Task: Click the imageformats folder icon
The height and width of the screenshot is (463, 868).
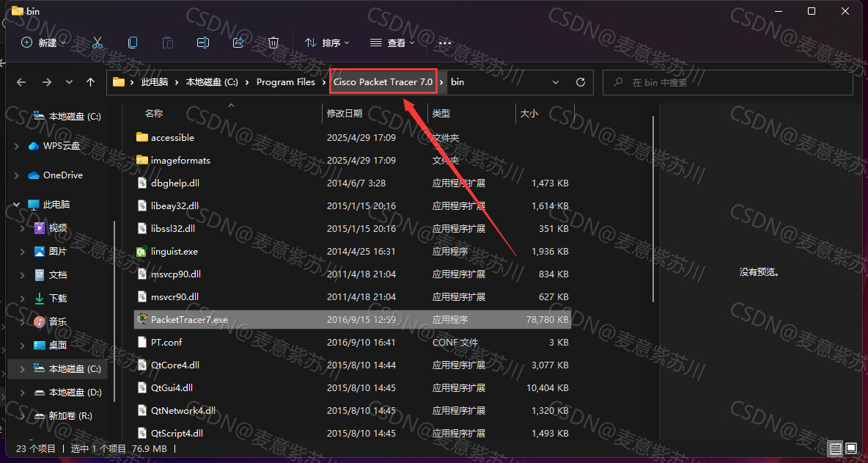Action: click(x=142, y=160)
